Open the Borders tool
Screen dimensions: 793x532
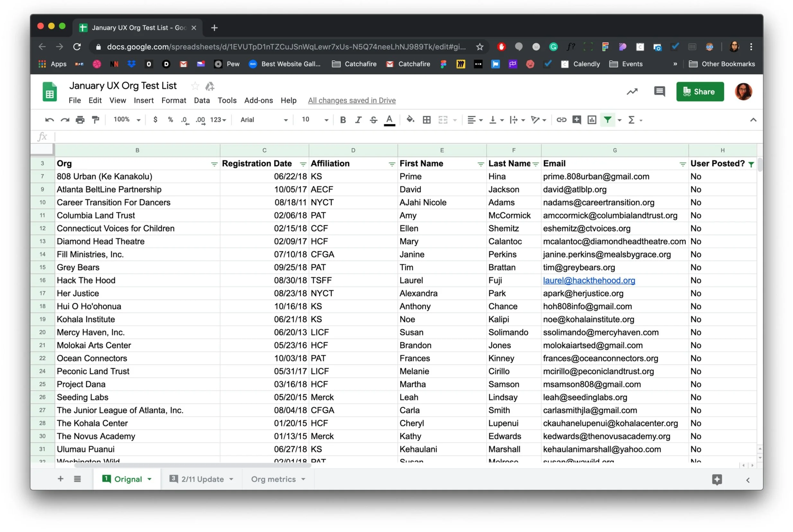point(427,120)
